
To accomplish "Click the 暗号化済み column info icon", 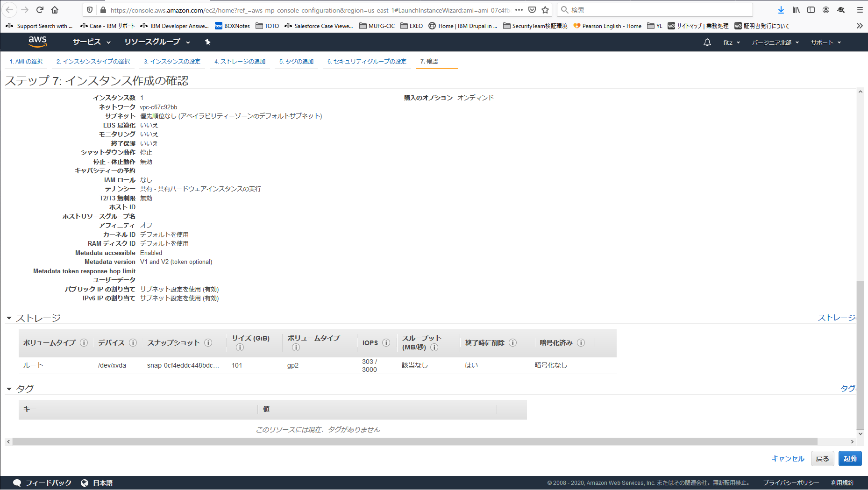I will click(x=582, y=342).
